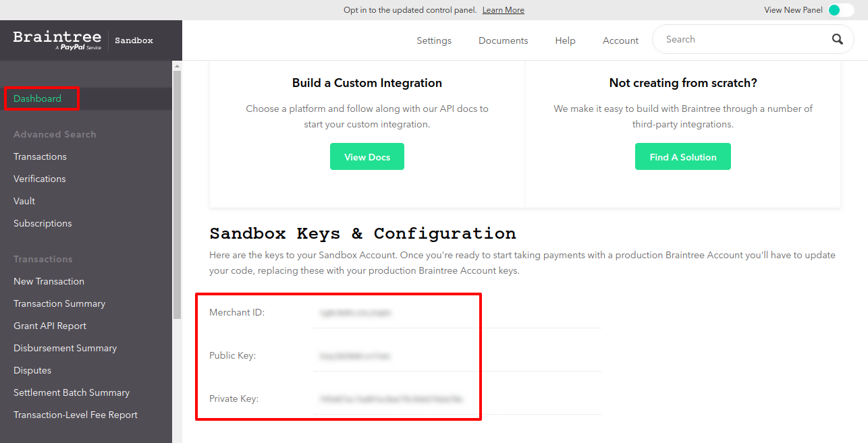The width and height of the screenshot is (868, 443).
Task: Open Disbursement Summary report
Action: click(x=65, y=348)
